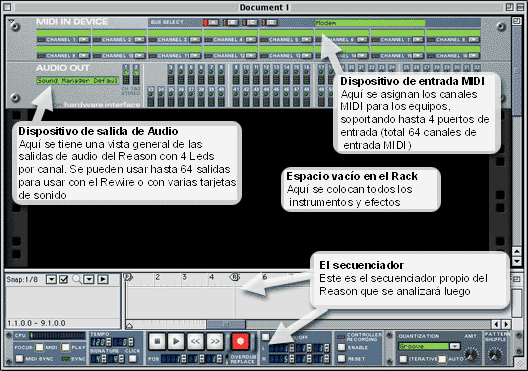Click the right locator bar stepper
Image resolution: width=528 pixels, height=371 pixels.
pyautogui.click(x=292, y=359)
